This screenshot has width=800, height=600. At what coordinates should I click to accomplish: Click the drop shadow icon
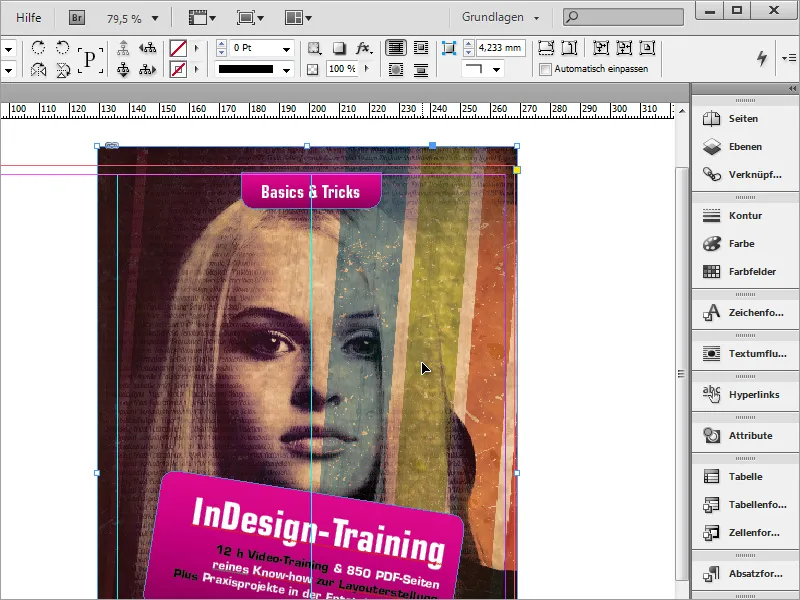339,48
